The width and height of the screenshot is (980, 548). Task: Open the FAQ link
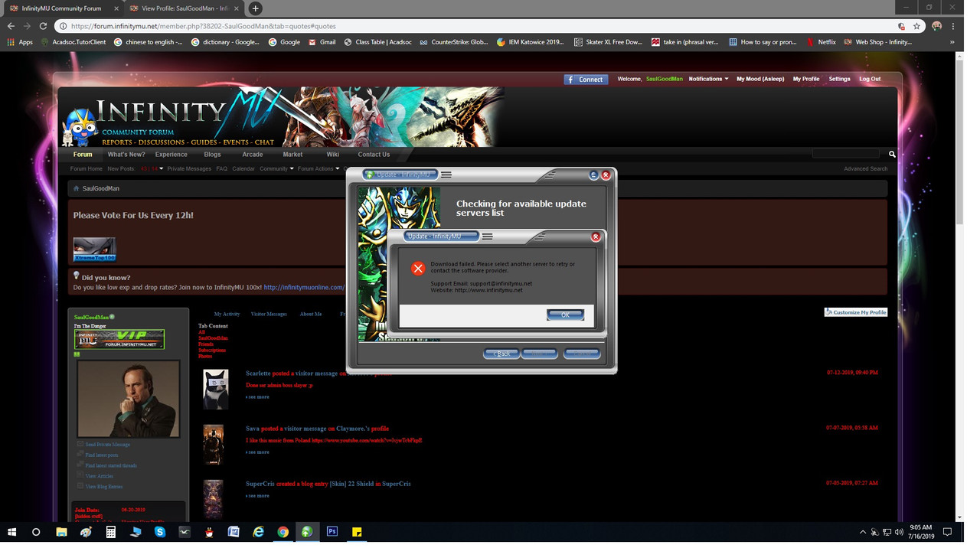point(222,168)
